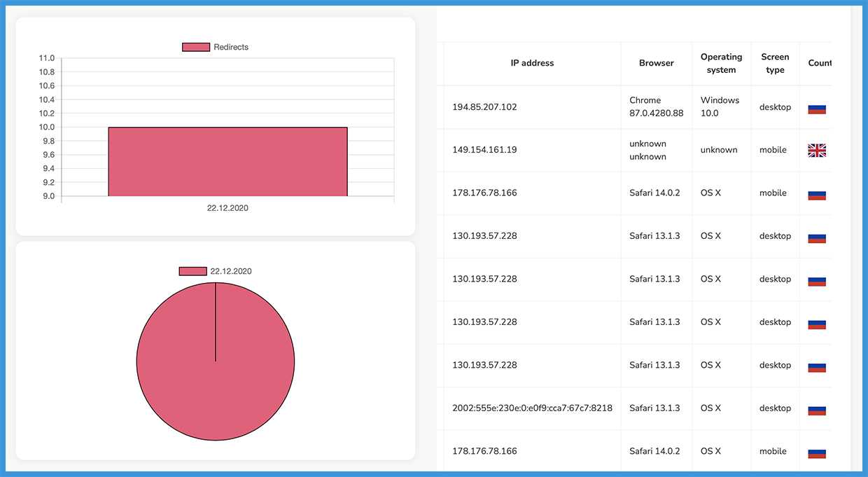Click the flag in the first Safari 14.0.2 row
Viewport: 868px width, 477px height.
817,194
